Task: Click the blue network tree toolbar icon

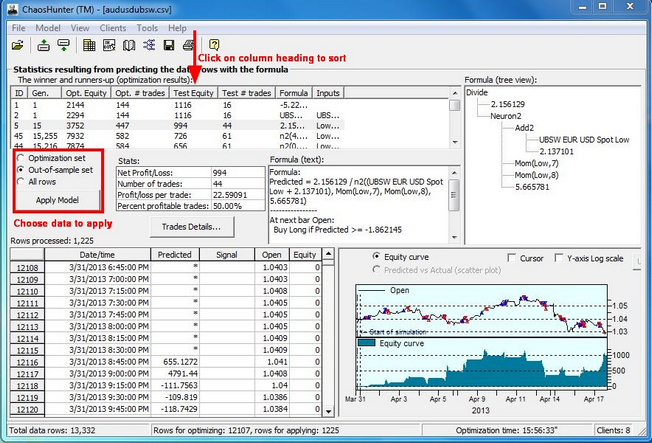Action: 149,45
